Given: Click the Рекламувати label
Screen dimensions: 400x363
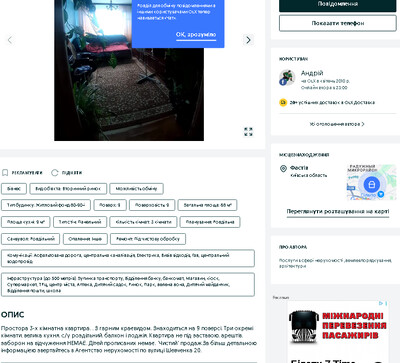Looking at the screenshot, I should coord(27,173).
